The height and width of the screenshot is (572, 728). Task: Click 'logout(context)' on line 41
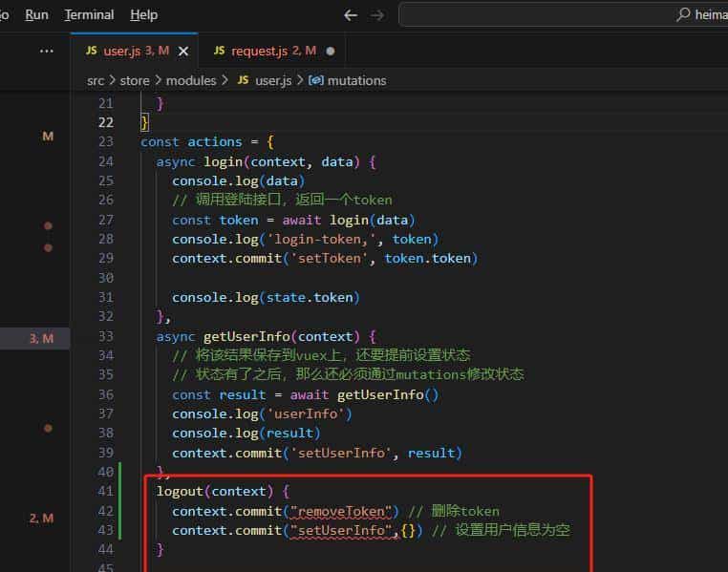pos(215,491)
